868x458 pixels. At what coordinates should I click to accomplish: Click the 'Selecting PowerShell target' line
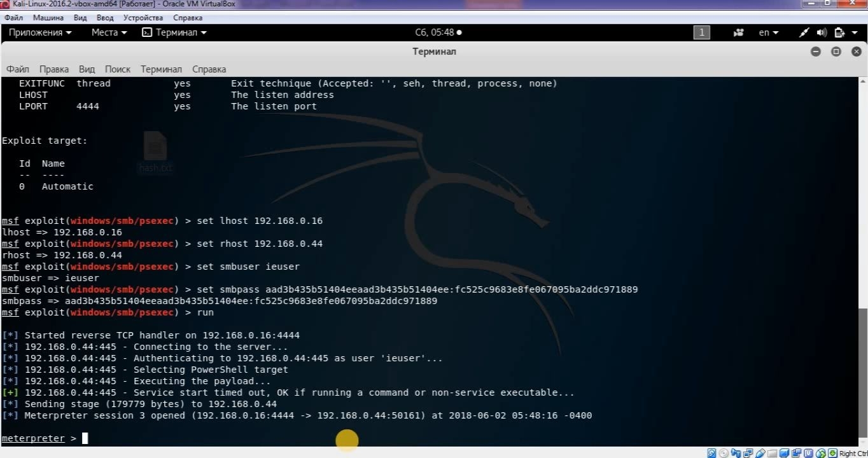pos(145,370)
